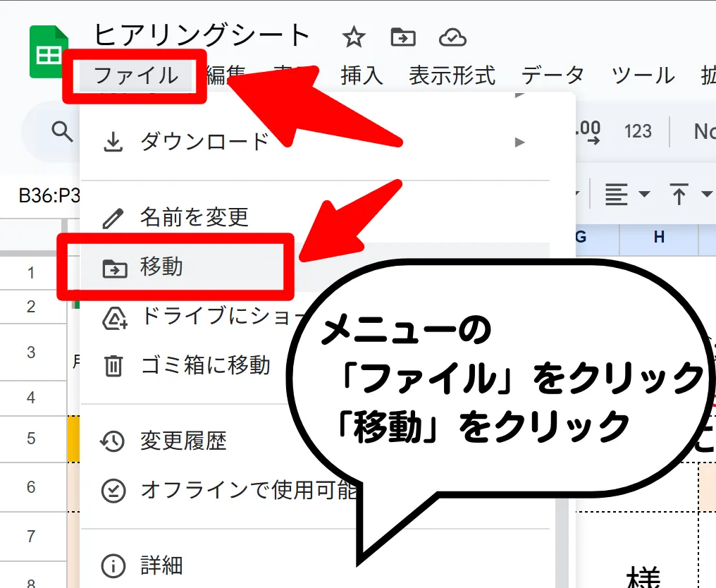
Task: Increase decimal places (.00) button
Action: click(587, 131)
